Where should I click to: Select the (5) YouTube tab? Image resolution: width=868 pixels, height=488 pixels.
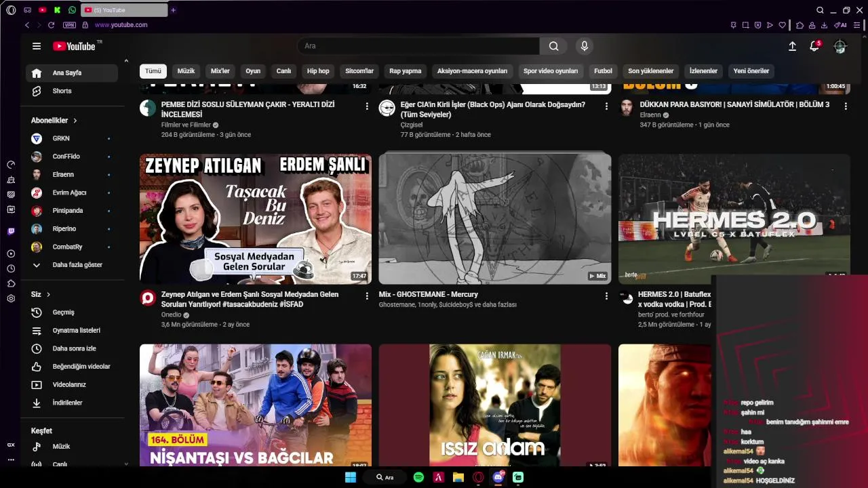(x=124, y=10)
